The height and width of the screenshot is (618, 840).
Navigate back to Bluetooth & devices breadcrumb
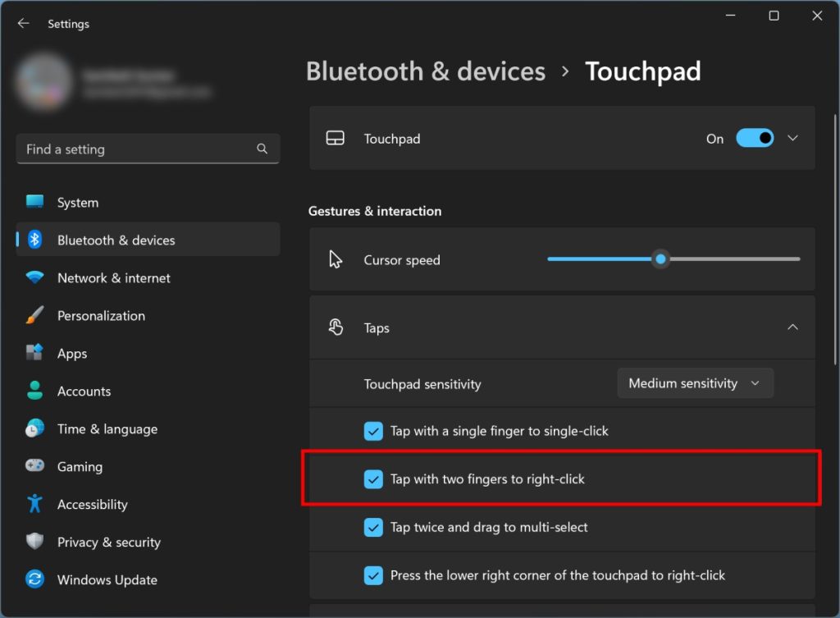coord(426,71)
